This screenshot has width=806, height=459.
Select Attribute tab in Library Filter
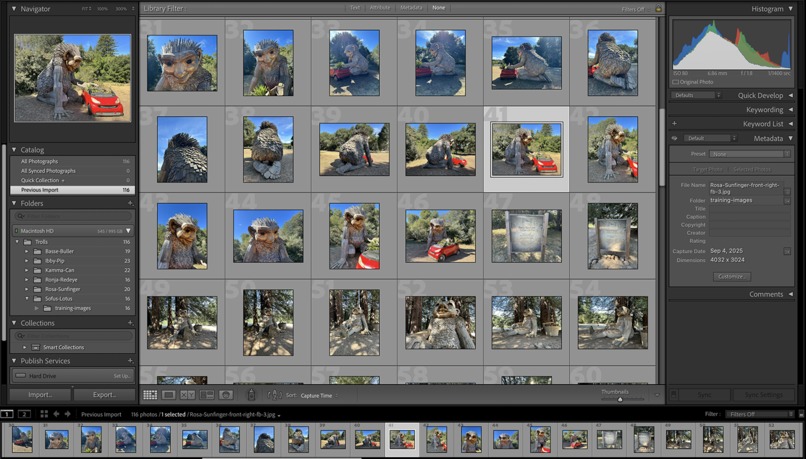tap(380, 8)
